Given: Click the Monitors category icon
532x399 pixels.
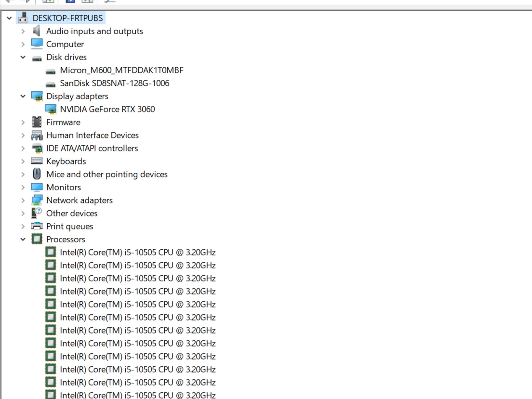Looking at the screenshot, I should coord(37,187).
